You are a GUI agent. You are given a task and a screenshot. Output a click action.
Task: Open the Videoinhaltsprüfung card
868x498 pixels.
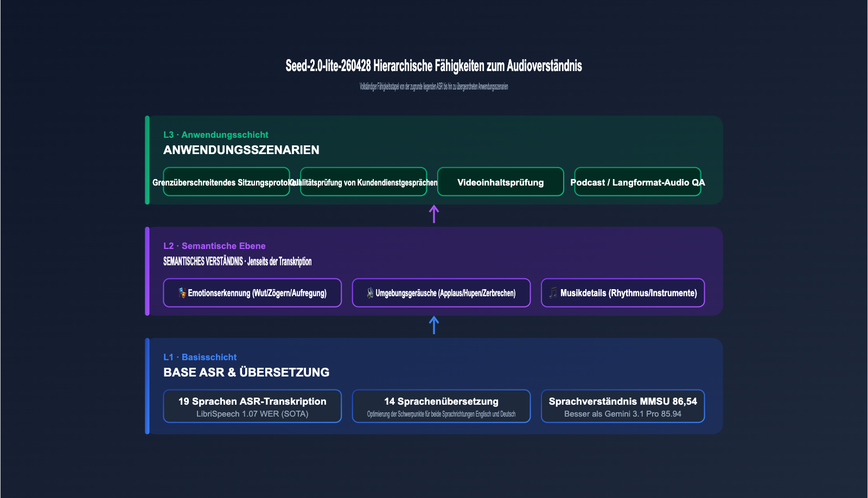coord(501,182)
